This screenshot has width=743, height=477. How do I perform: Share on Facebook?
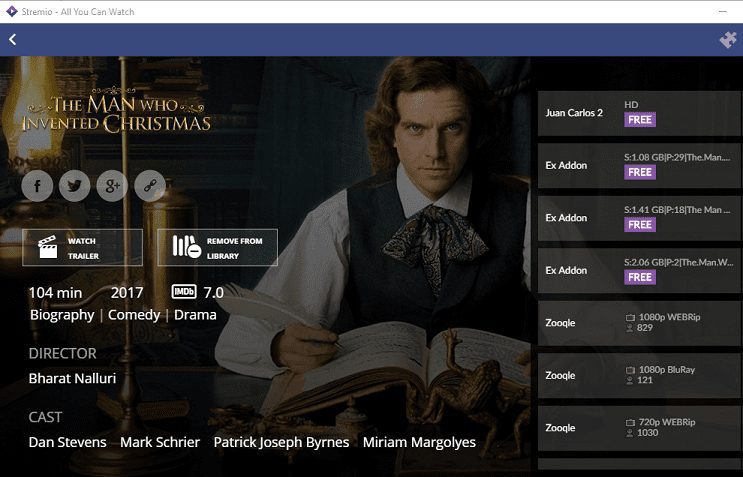tap(37, 186)
